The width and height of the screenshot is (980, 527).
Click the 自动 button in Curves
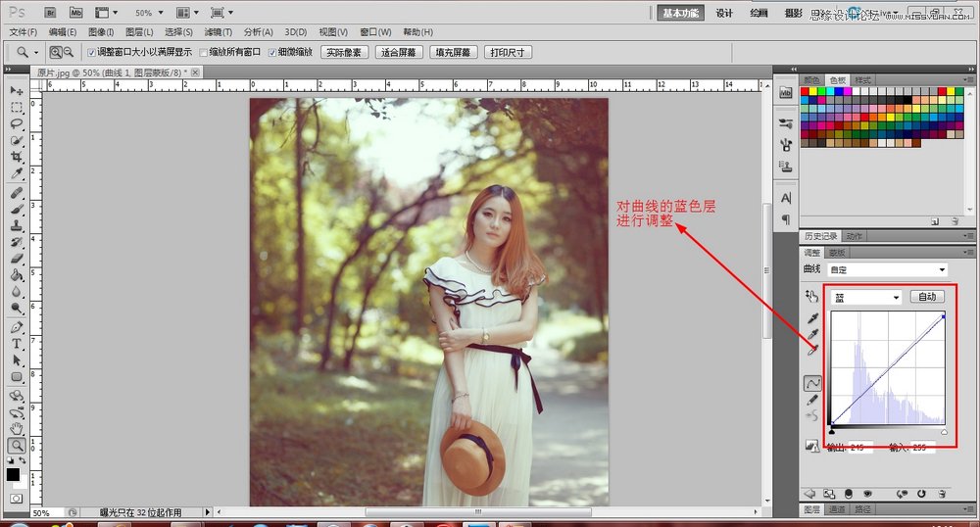[x=927, y=297]
